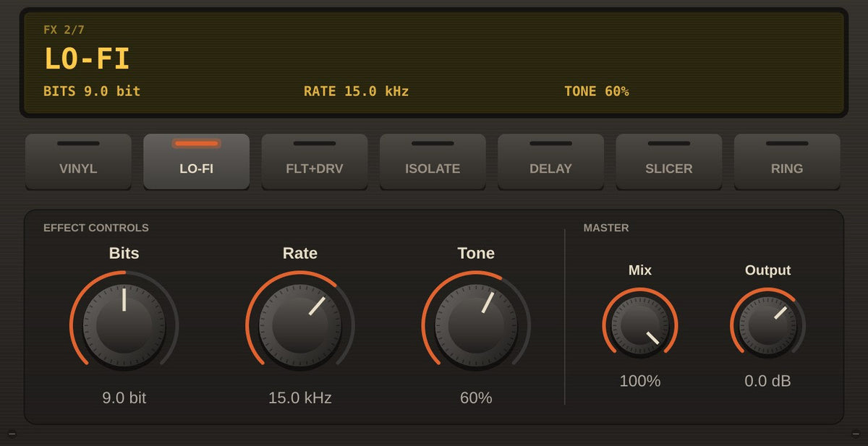Click the Mix knob
The image size is (868, 446).
[640, 325]
